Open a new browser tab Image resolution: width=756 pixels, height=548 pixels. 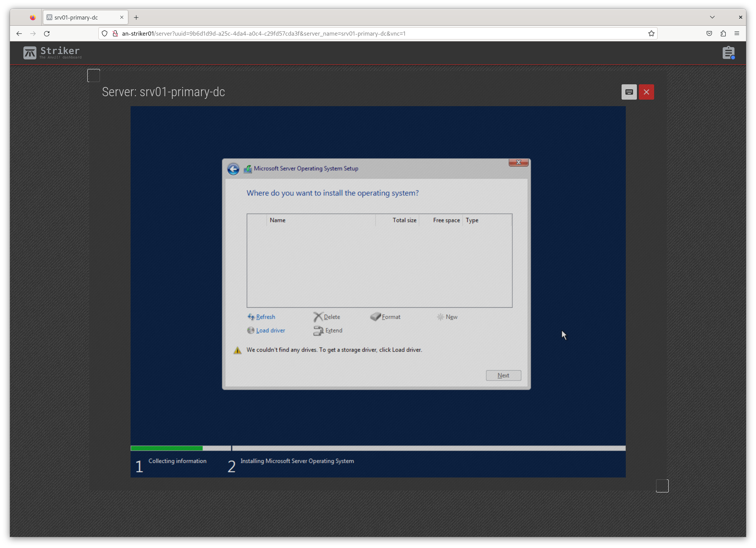click(x=136, y=18)
